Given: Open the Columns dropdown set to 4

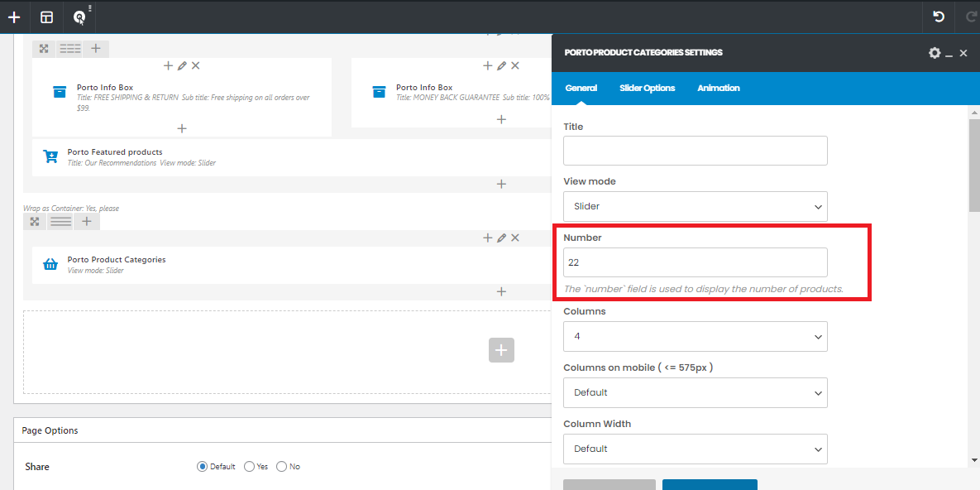Looking at the screenshot, I should (x=695, y=337).
